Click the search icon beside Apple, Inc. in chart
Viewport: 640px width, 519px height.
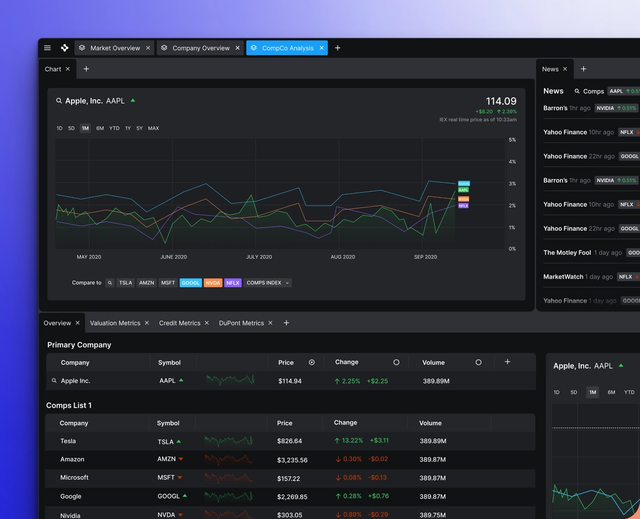point(59,100)
